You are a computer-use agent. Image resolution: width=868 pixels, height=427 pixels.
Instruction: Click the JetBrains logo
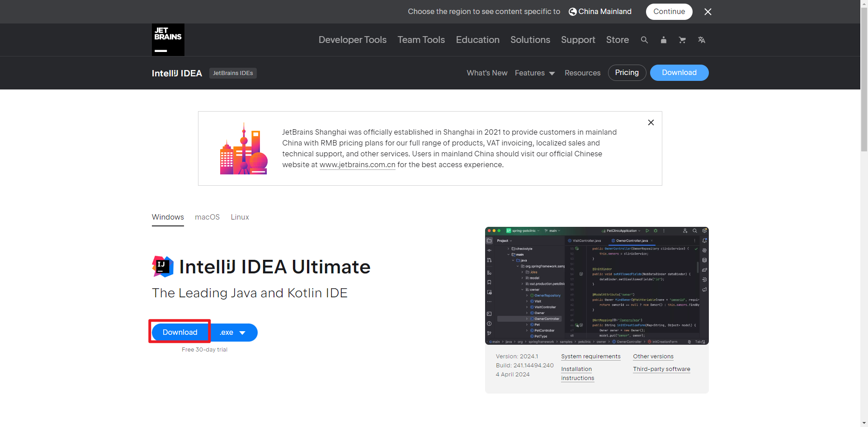click(168, 40)
